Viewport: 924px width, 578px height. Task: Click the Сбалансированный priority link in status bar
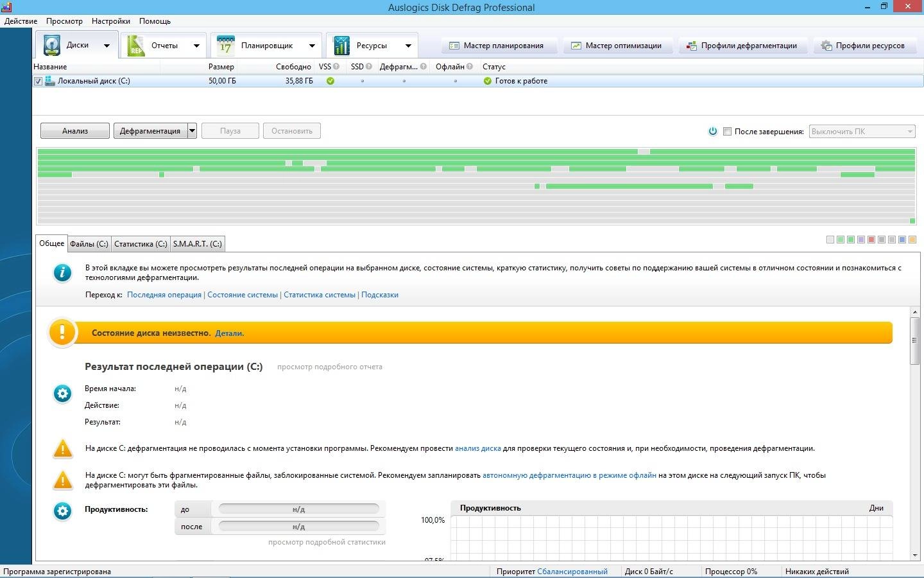pos(572,571)
